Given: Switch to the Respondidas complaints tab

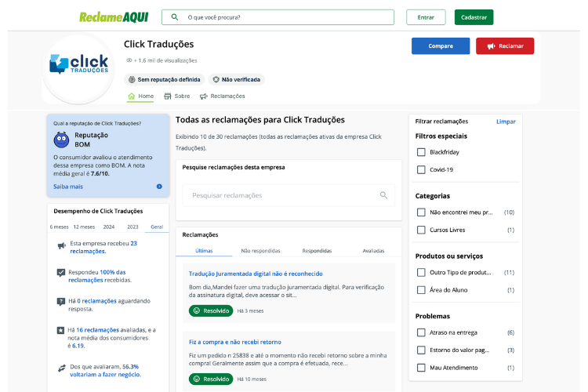Looking at the screenshot, I should 317,251.
